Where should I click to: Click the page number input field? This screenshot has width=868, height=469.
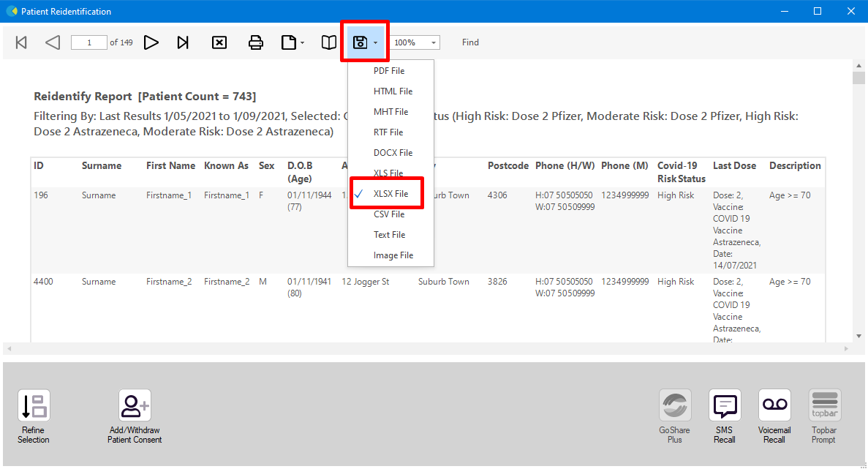click(88, 42)
